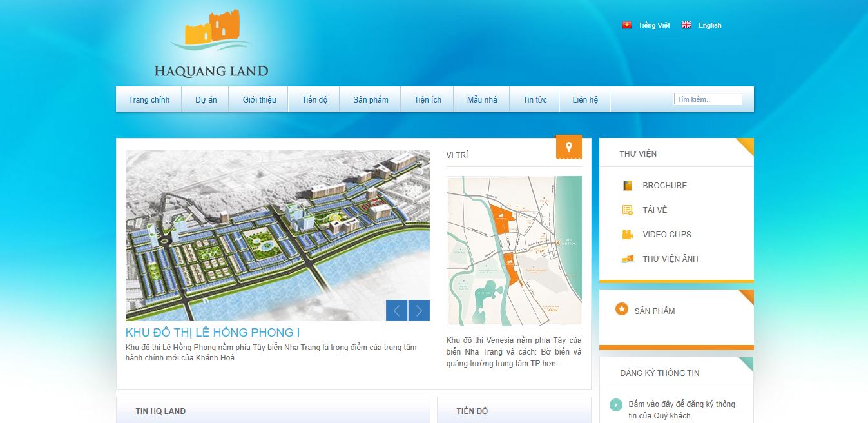Advance to next slide in the slideshow
Screen dimensions: 868x423
coord(419,311)
